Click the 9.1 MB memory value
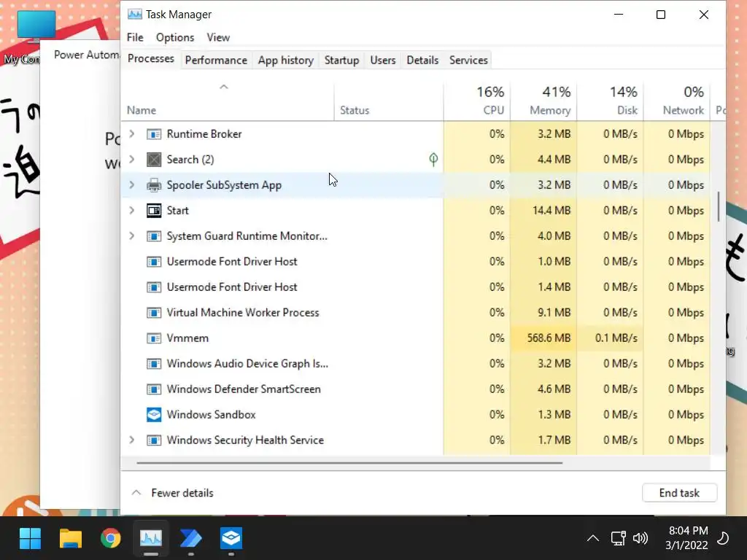Viewport: 747px width, 560px height. click(554, 313)
